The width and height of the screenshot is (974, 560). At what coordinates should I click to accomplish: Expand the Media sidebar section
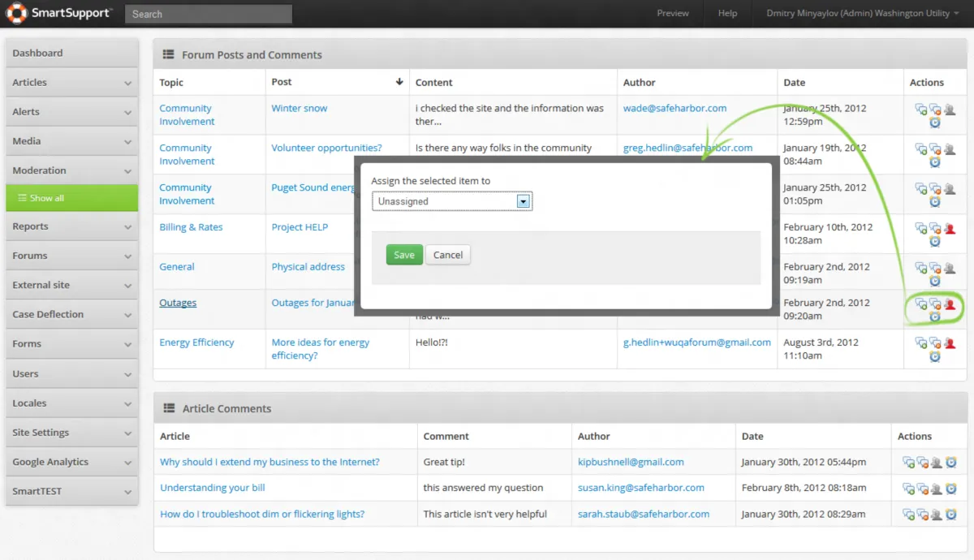click(71, 141)
